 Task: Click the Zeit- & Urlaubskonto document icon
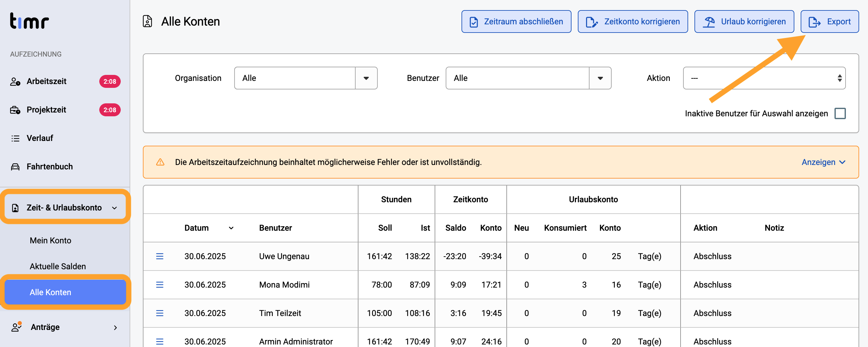[x=15, y=208]
